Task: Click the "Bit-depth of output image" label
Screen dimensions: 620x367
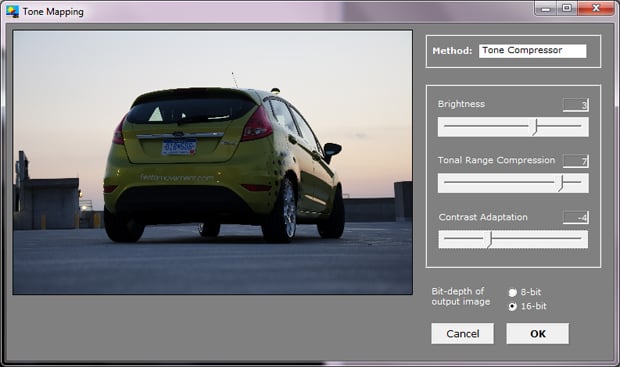Action: (461, 297)
